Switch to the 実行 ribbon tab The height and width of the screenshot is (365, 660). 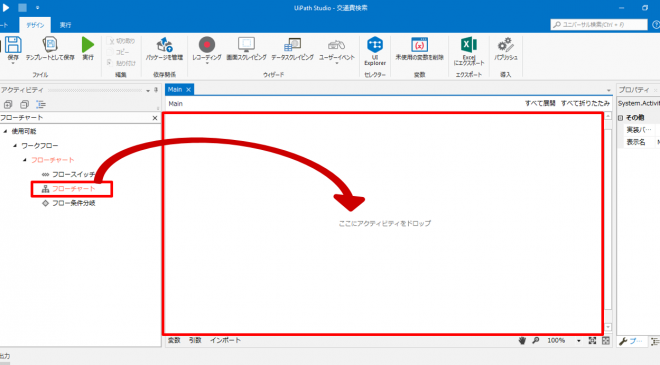coord(65,25)
